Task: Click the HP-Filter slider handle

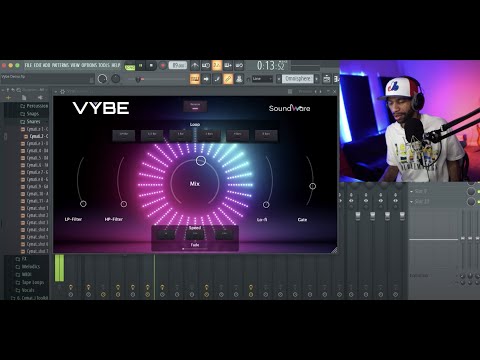Action: click(x=124, y=204)
